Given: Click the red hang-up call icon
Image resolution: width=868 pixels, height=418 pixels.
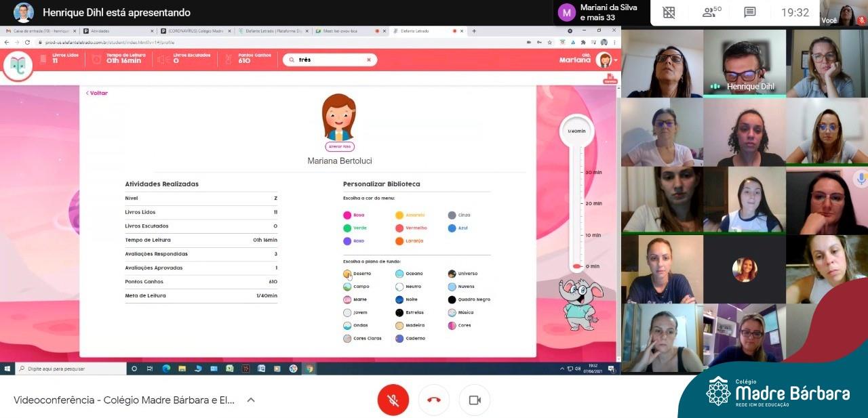Looking at the screenshot, I should [x=434, y=400].
